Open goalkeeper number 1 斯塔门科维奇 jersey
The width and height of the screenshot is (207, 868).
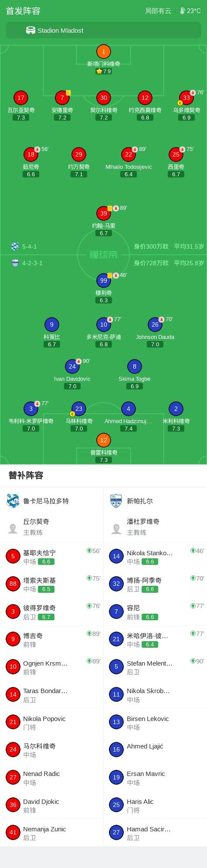tap(103, 52)
